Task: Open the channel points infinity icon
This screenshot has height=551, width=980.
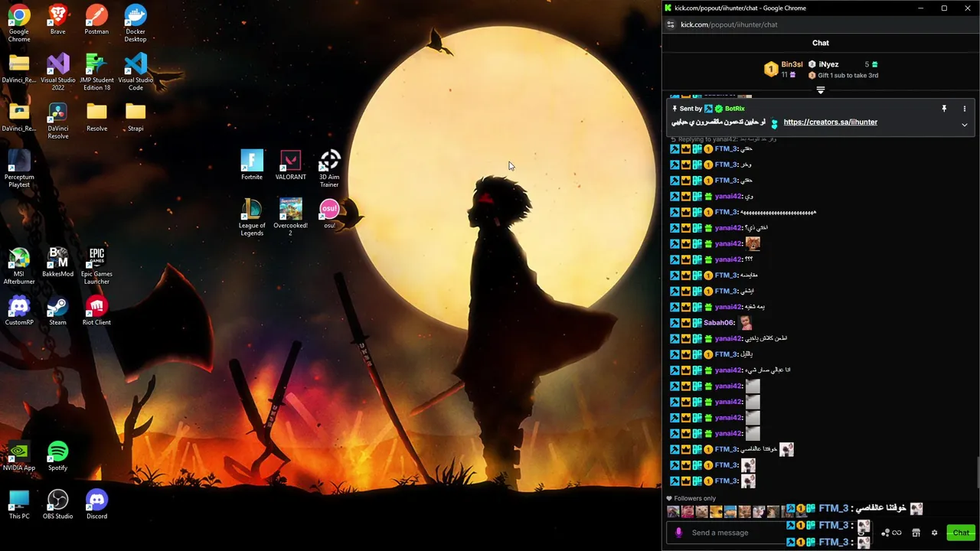Action: [897, 533]
